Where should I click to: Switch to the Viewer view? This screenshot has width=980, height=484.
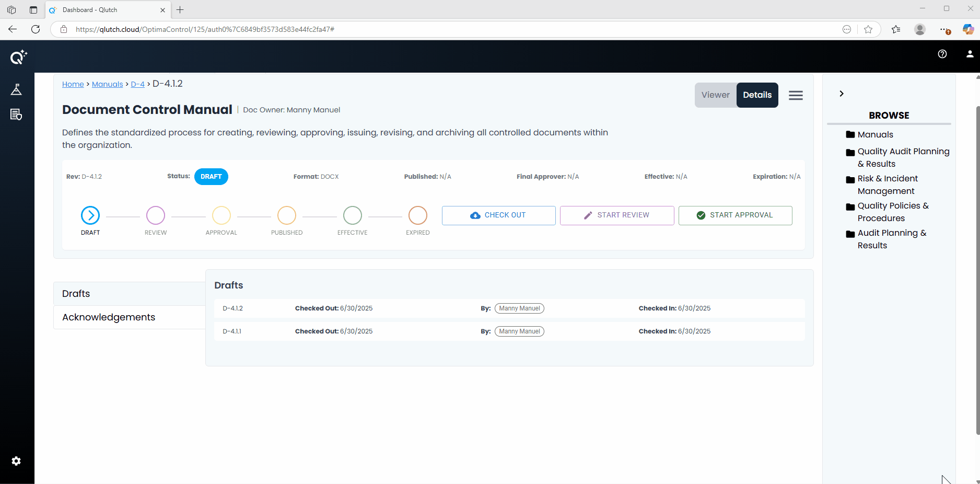click(715, 95)
